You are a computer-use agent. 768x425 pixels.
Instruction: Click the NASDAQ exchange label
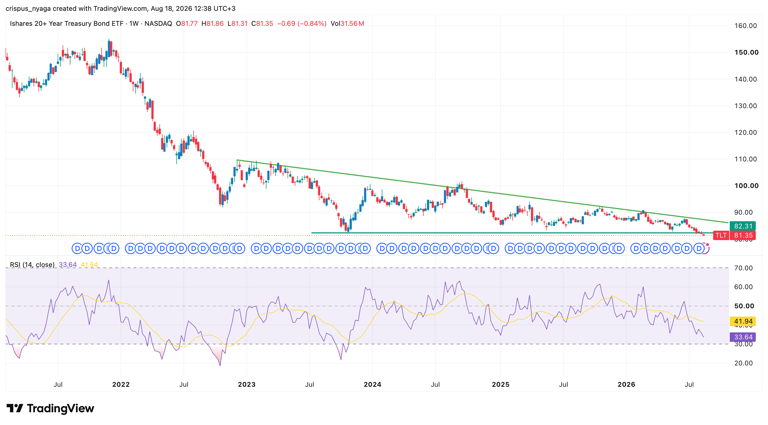158,24
